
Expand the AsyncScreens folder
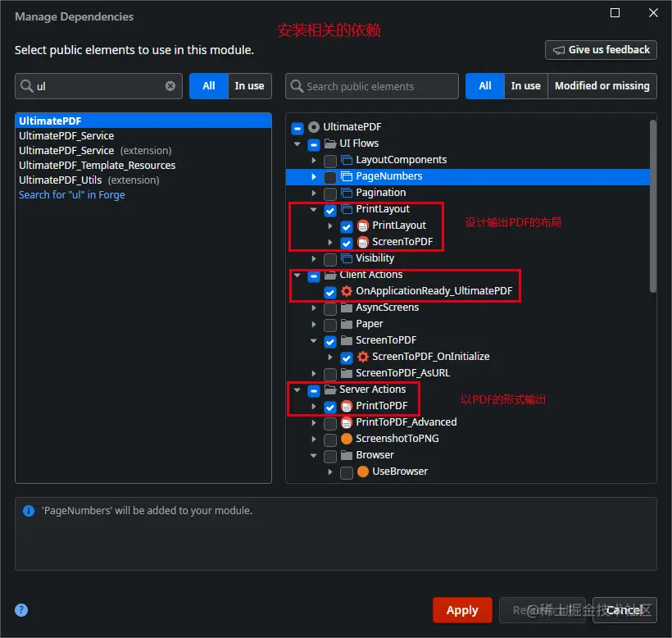coord(314,308)
